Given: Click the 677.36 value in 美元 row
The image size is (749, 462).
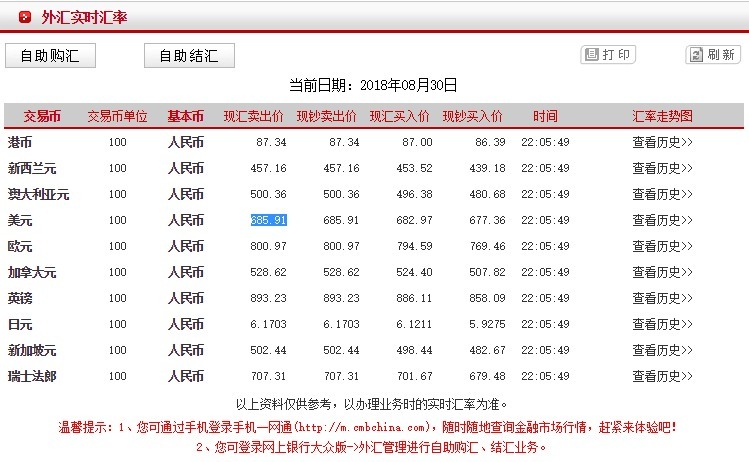Looking at the screenshot, I should pyautogui.click(x=487, y=220).
